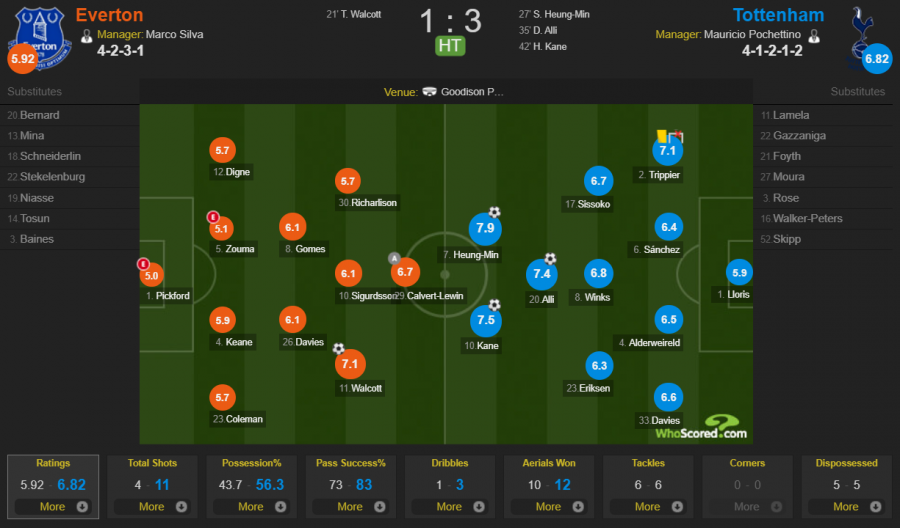900x528 pixels.
Task: Click the stadium icon beside Venue
Action: pos(429,92)
